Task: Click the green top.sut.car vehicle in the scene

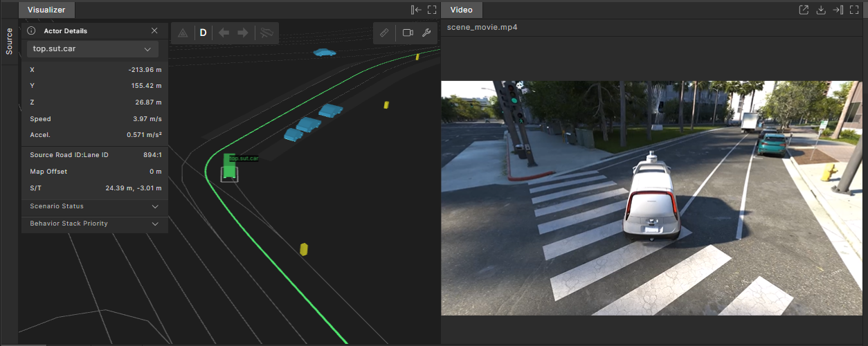Action: click(229, 170)
